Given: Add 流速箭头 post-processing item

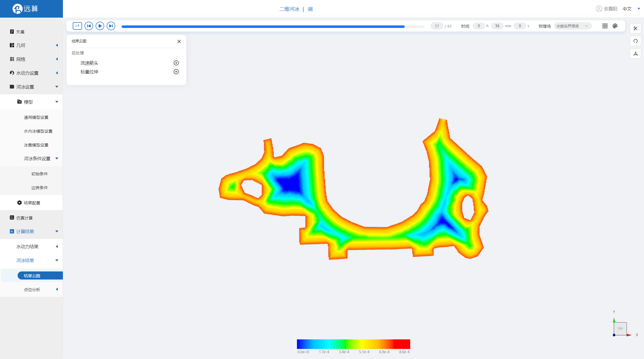Looking at the screenshot, I should tap(176, 63).
